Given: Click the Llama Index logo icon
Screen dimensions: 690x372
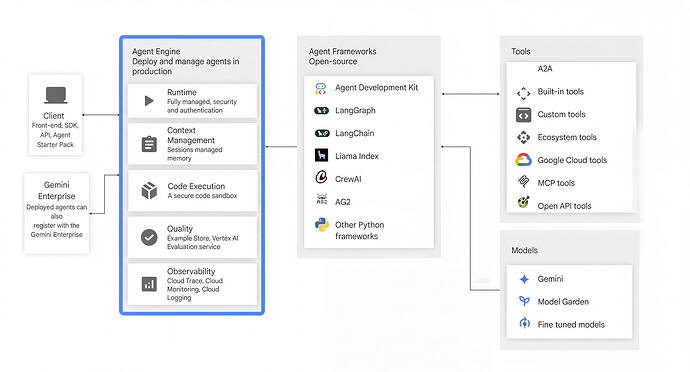Looking at the screenshot, I should [x=321, y=155].
